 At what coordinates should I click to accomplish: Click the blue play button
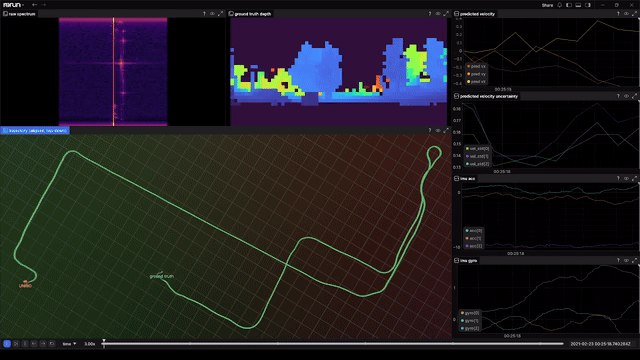click(7, 344)
